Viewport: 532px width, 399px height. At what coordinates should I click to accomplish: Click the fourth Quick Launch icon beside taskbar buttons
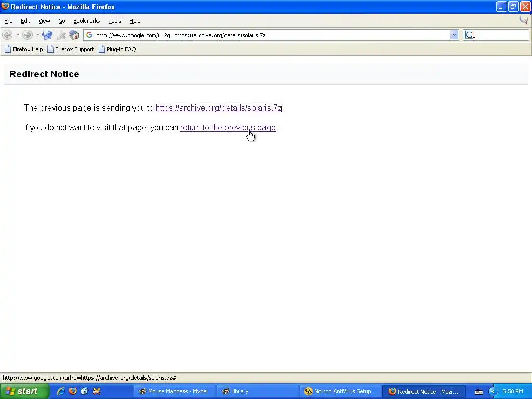click(x=96, y=391)
